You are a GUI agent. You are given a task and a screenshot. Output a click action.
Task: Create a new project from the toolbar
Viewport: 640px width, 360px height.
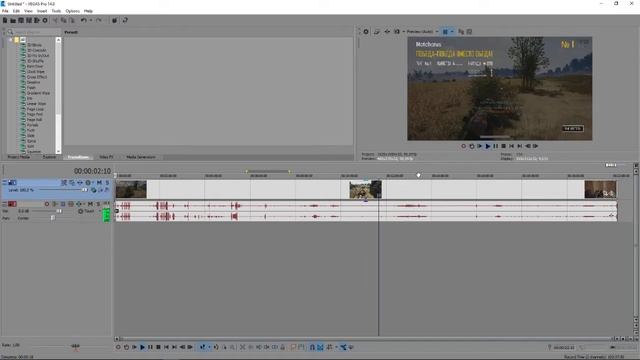tap(5, 20)
